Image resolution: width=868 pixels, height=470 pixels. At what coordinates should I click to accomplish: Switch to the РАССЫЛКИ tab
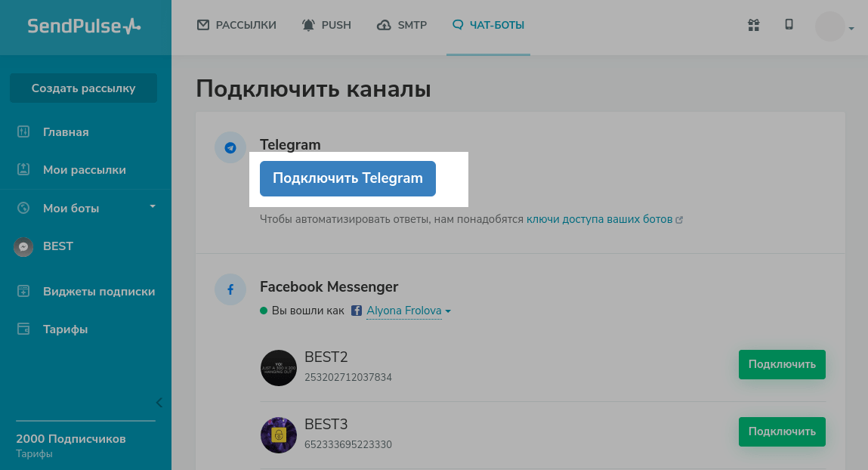pos(236,25)
